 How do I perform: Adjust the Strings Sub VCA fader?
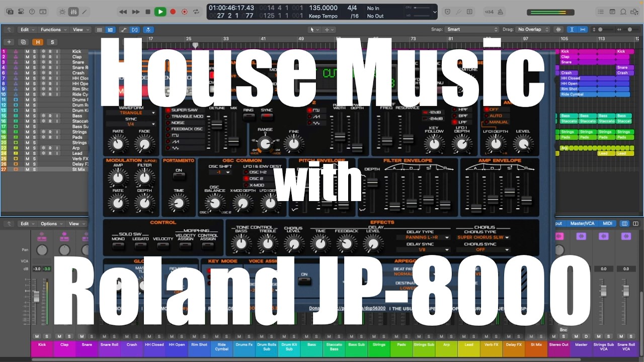pyautogui.click(x=603, y=291)
